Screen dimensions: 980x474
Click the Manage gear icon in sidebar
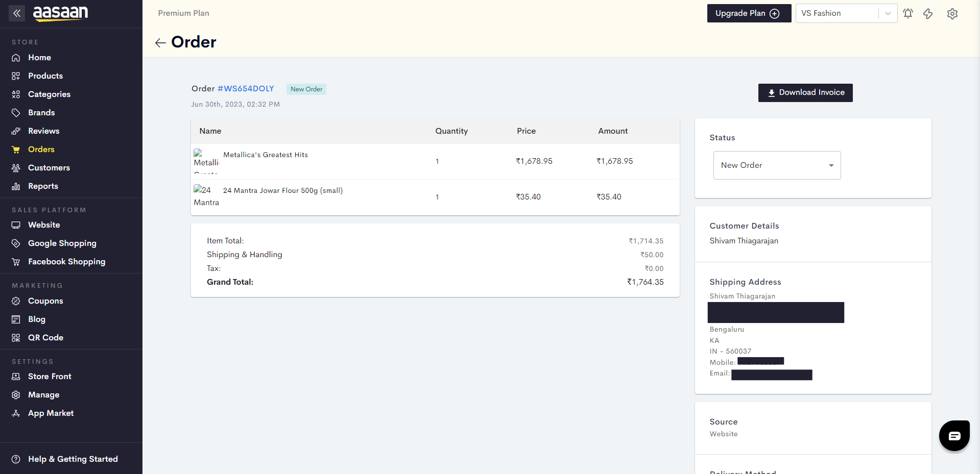(x=16, y=395)
